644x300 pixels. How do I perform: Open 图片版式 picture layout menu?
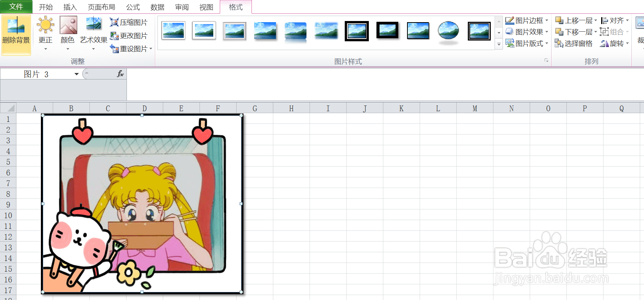point(527,44)
